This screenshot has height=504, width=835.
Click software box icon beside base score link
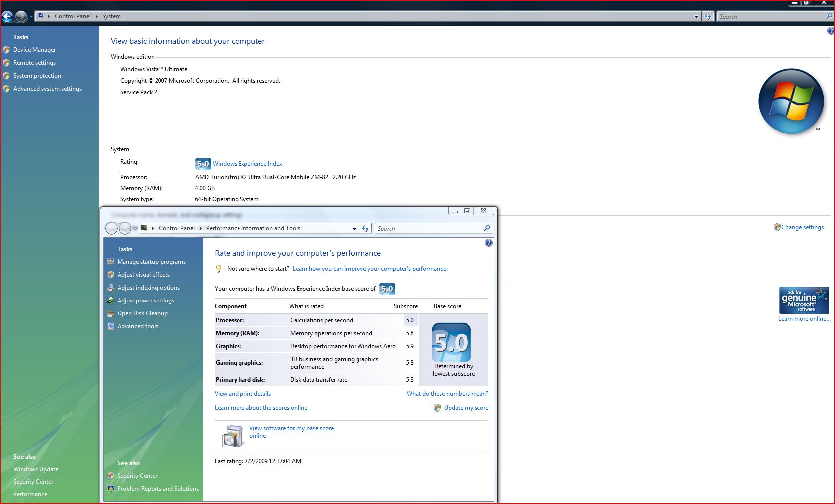(x=233, y=436)
